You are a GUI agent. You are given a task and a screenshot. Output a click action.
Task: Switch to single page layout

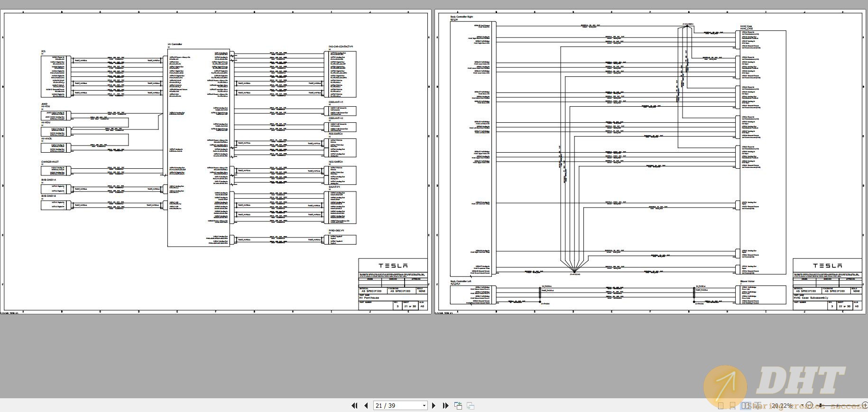(720, 406)
